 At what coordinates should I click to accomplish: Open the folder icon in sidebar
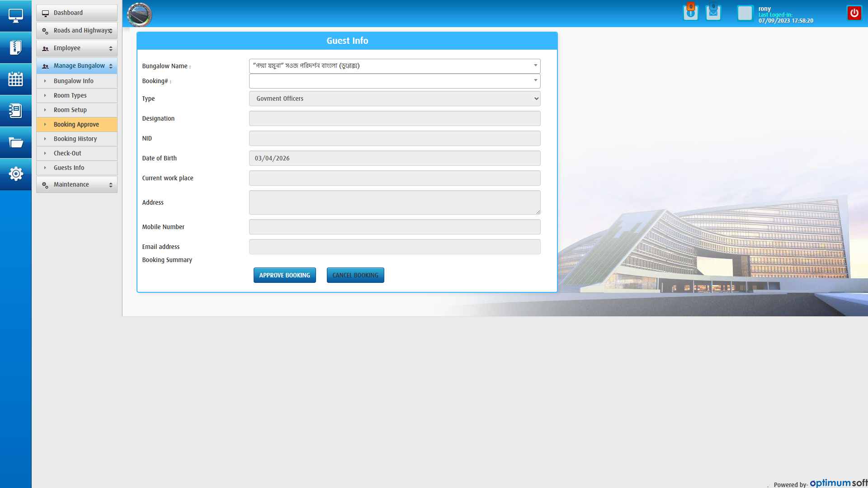pyautogui.click(x=15, y=143)
